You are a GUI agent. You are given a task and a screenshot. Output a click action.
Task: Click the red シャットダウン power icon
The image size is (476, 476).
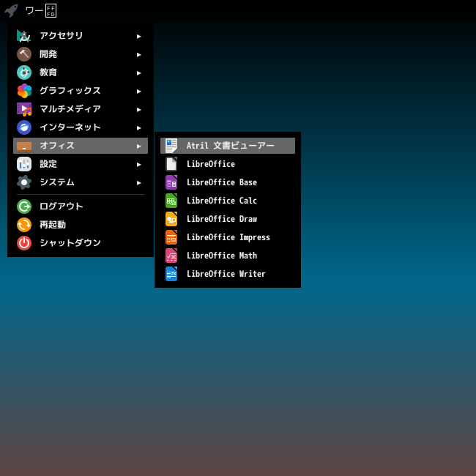(x=24, y=243)
